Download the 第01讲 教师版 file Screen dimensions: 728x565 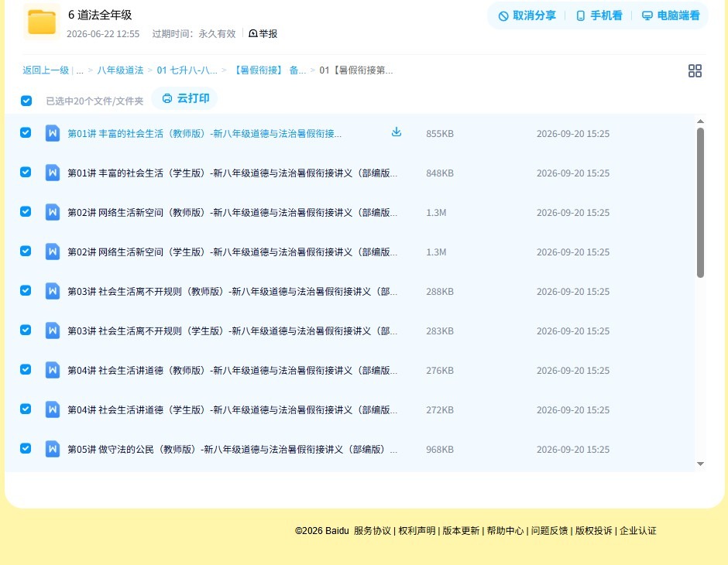click(x=396, y=132)
